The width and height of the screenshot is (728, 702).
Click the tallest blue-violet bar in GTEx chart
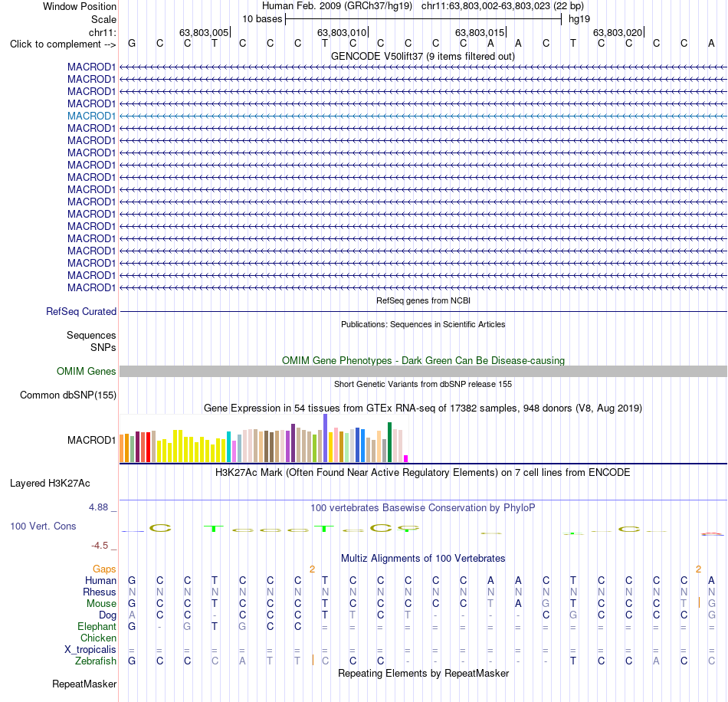tap(326, 438)
